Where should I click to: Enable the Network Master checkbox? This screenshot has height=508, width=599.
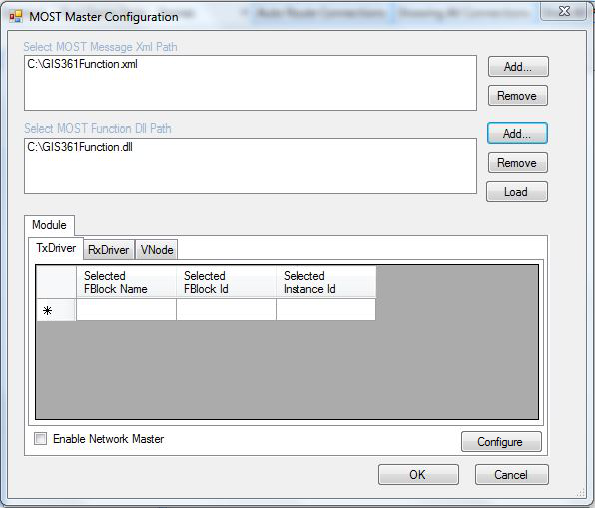[x=40, y=438]
